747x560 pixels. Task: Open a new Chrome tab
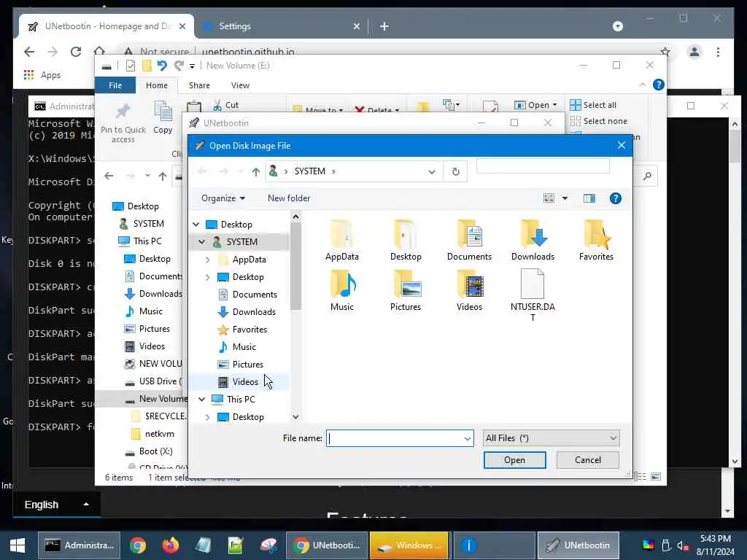point(384,26)
